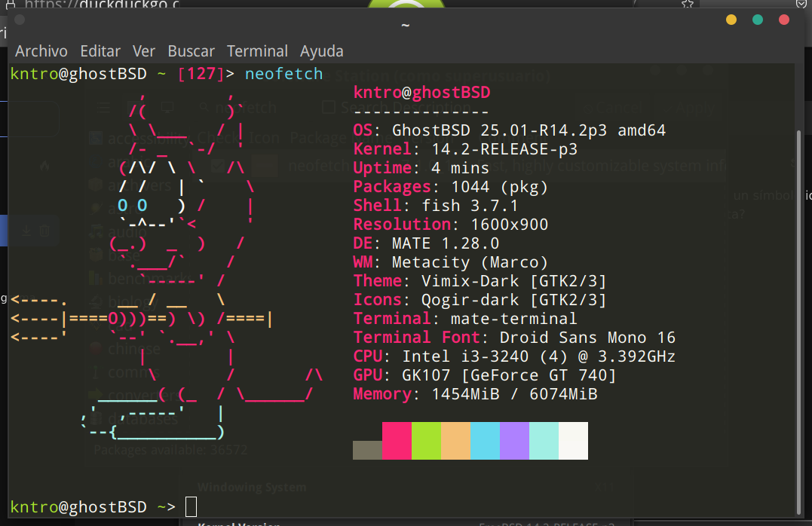Click the mint color block in the palette
The height and width of the screenshot is (526, 812).
(544, 441)
